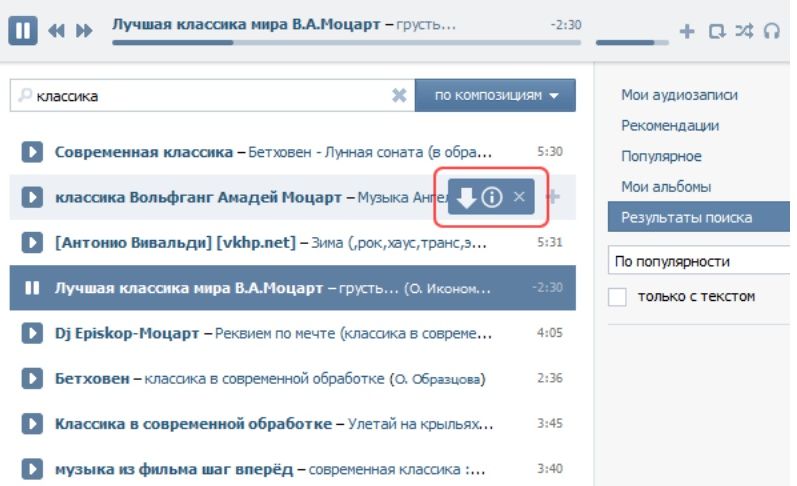Click artist link [Антонио Вивальди] [vkhp.net]
Screen dimensions: 797x486
175,242
